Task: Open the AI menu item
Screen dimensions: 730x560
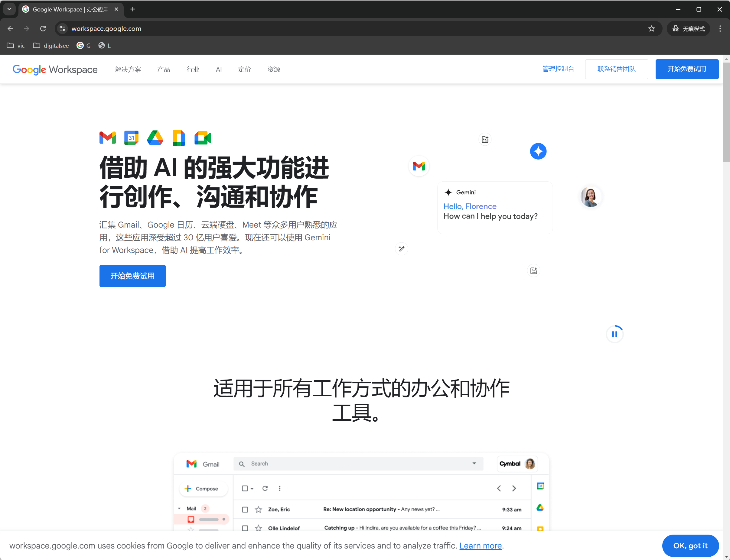Action: (x=219, y=69)
